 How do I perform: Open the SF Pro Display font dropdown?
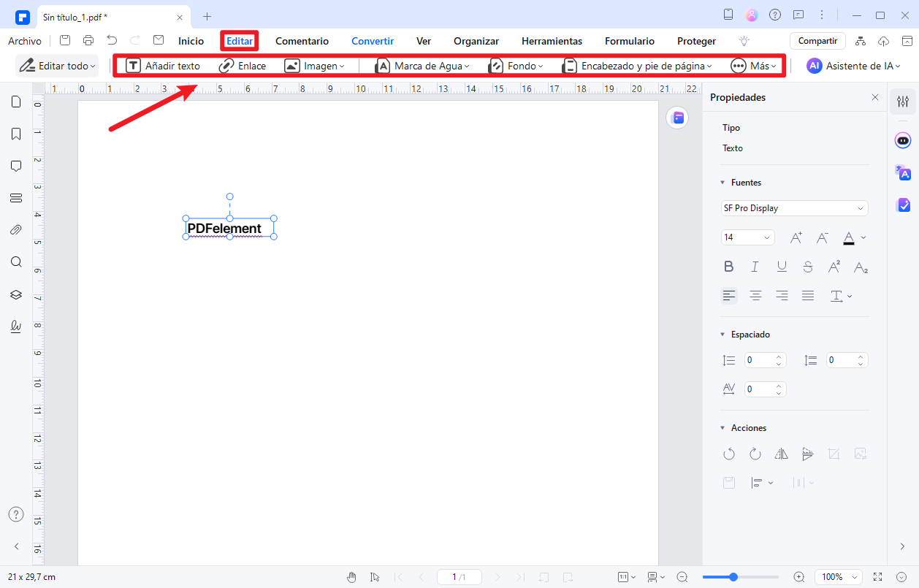(795, 208)
